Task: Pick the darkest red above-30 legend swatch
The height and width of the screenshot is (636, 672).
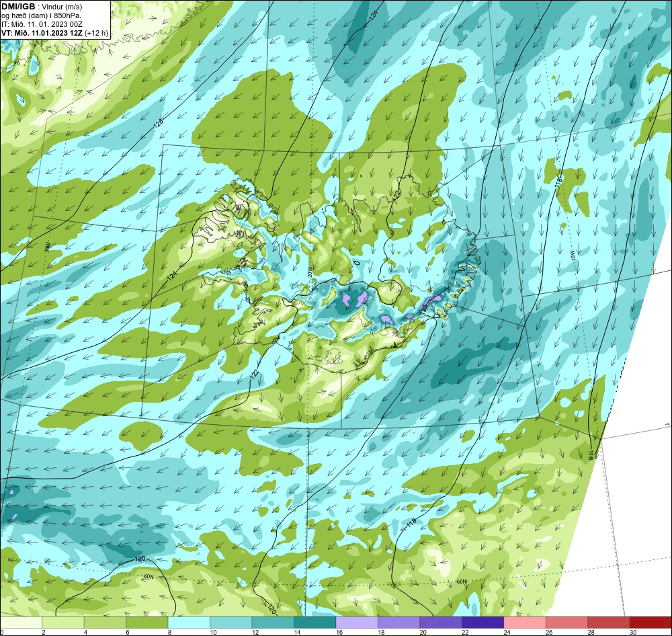Action: tap(650, 622)
